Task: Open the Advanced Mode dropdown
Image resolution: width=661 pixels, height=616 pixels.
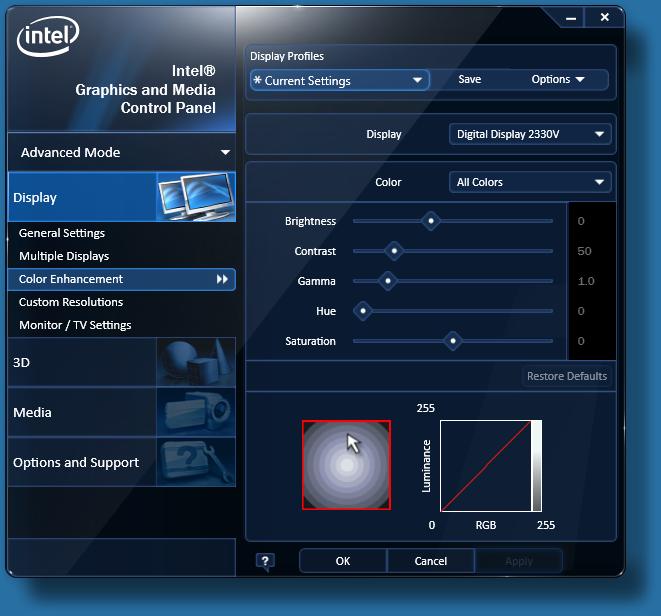Action: point(121,152)
